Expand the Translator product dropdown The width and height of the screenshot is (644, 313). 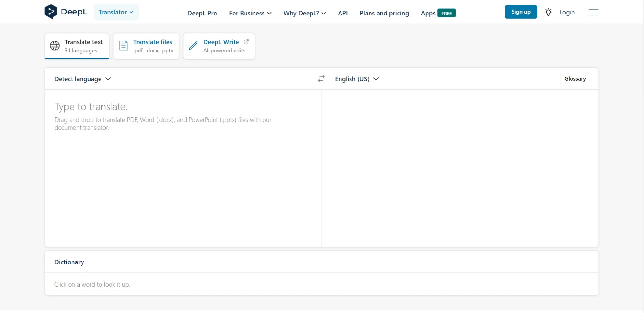116,12
